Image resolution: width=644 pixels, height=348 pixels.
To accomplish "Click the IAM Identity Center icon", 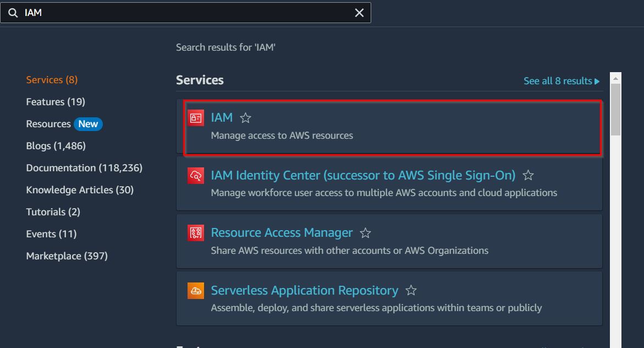I will click(x=196, y=176).
